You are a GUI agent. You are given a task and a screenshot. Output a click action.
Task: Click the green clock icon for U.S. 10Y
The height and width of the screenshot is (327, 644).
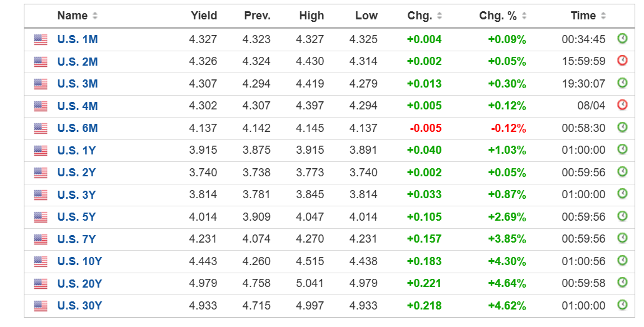pos(622,260)
